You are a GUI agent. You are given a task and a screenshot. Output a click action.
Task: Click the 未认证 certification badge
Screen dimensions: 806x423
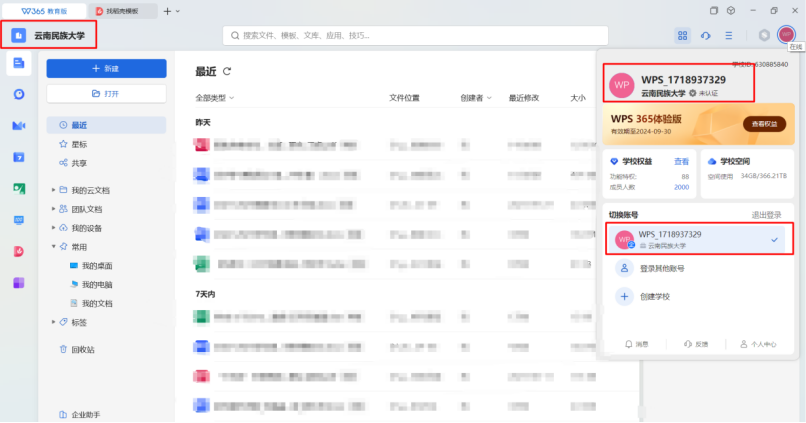(704, 94)
